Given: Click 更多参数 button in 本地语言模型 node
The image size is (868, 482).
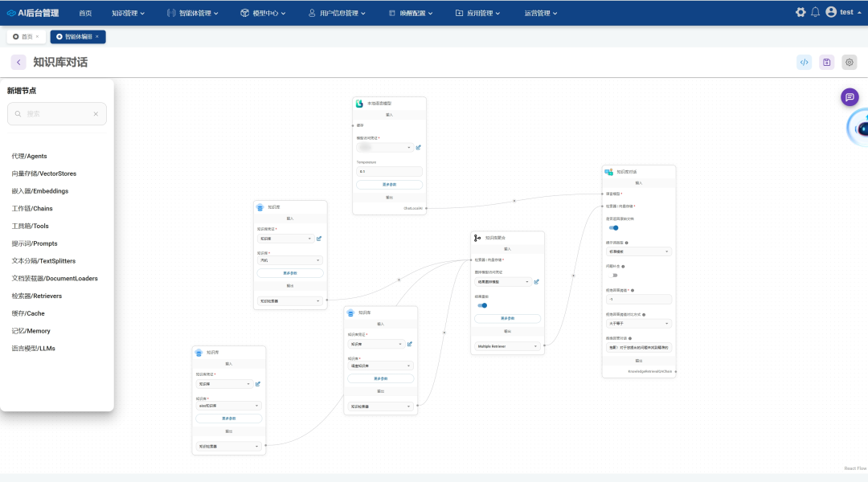Looking at the screenshot, I should (x=389, y=184).
